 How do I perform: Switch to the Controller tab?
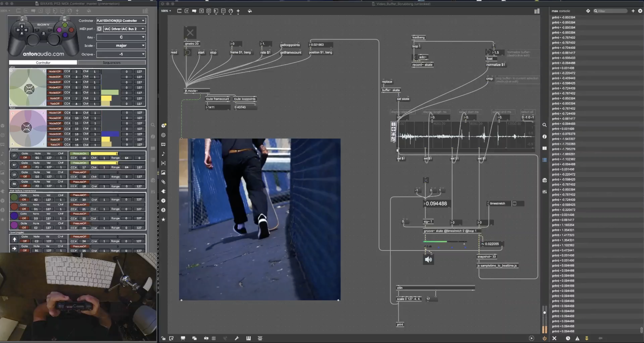43,63
